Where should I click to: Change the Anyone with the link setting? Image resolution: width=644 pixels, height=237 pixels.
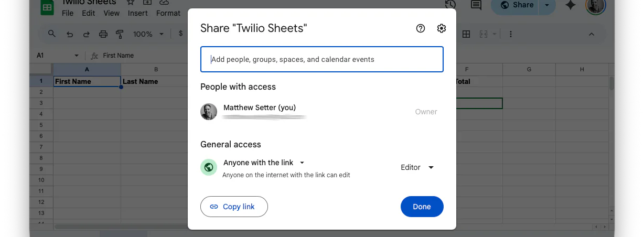(264, 163)
